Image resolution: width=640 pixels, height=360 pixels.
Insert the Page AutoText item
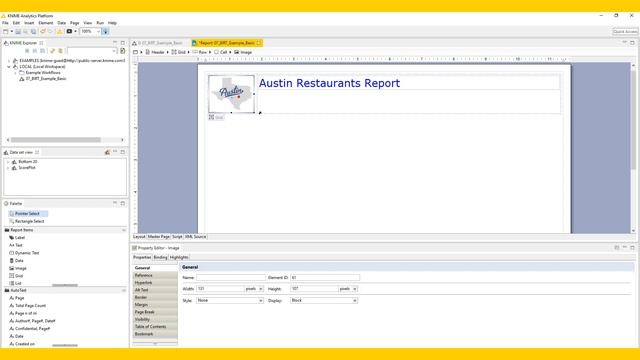pos(17,298)
